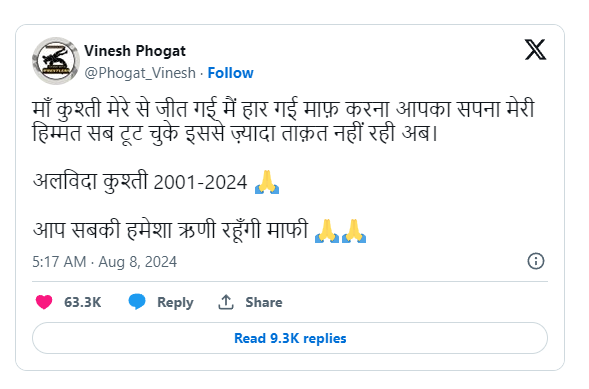The image size is (589, 389).
Task: Click the 63.3K like count
Action: click(x=83, y=302)
